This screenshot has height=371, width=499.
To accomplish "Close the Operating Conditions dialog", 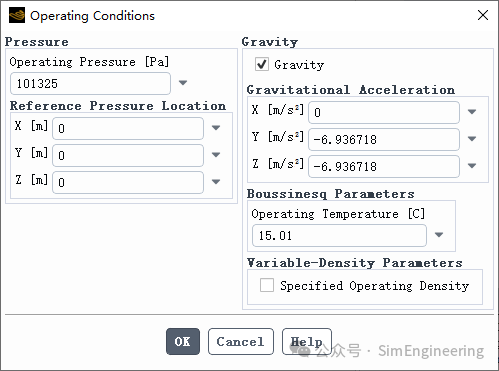I will click(483, 15).
